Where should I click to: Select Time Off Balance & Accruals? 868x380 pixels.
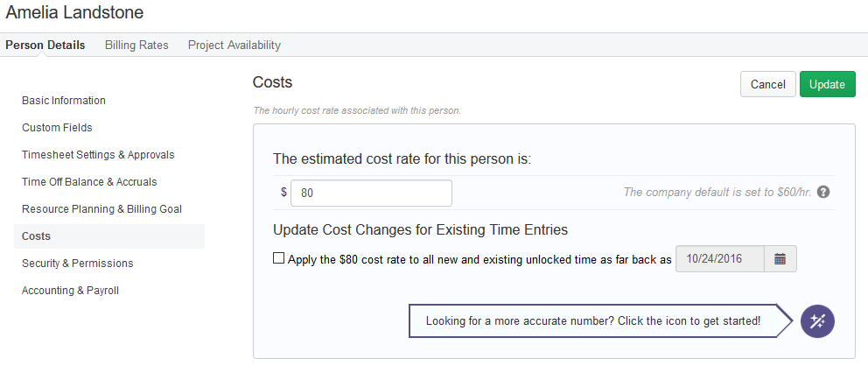[x=89, y=182]
